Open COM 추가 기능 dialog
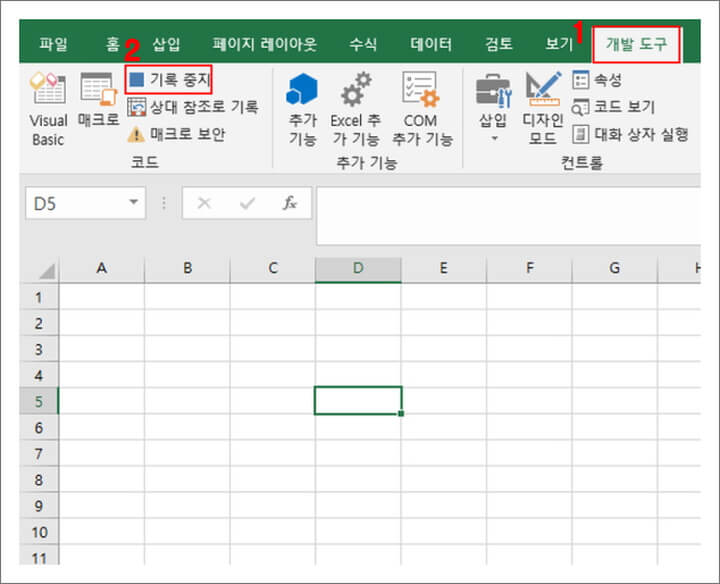 click(422, 109)
